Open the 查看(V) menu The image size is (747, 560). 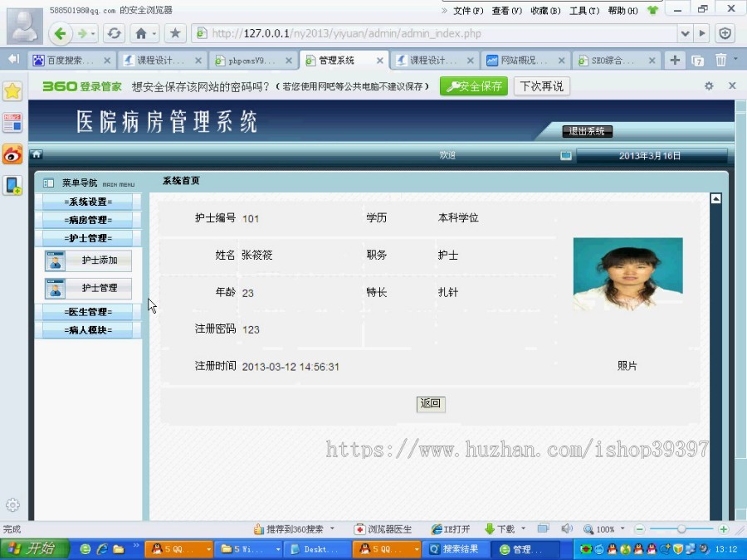coord(507,11)
